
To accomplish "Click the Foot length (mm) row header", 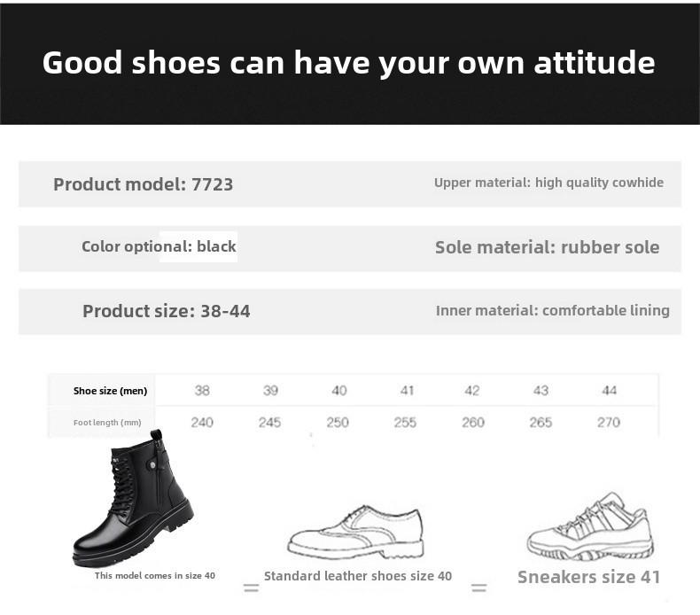I will point(107,423).
